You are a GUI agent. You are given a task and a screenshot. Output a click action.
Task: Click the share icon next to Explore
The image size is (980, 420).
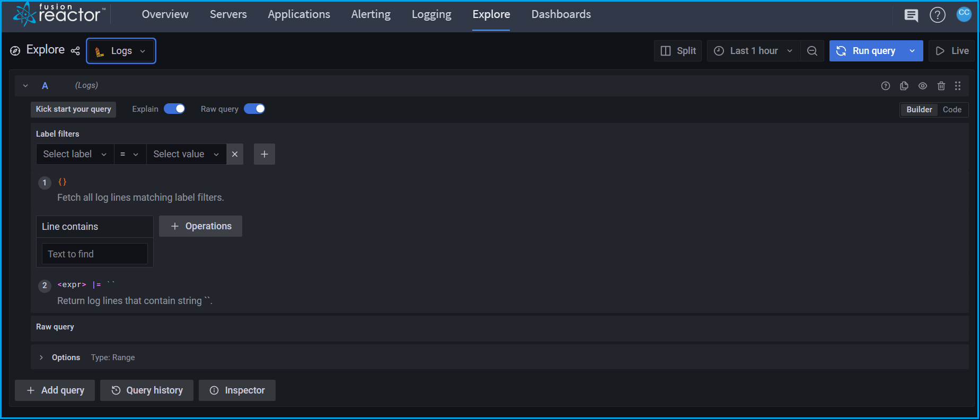[x=75, y=51]
